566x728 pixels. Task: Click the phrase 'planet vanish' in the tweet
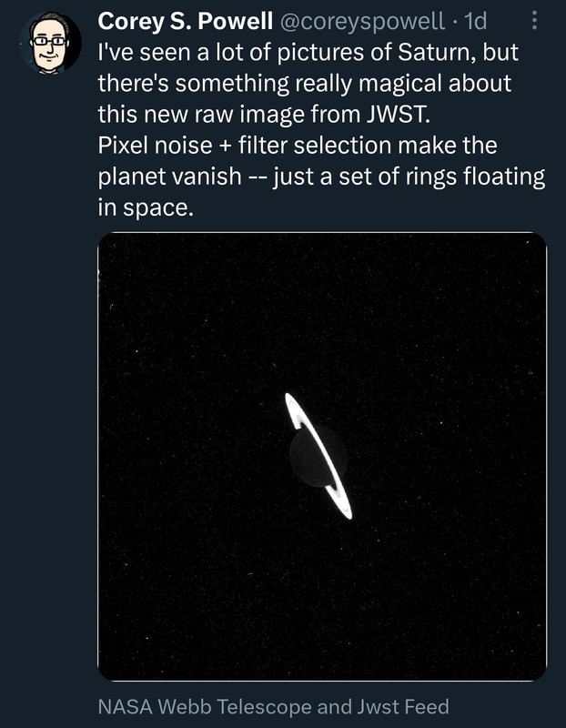click(170, 177)
